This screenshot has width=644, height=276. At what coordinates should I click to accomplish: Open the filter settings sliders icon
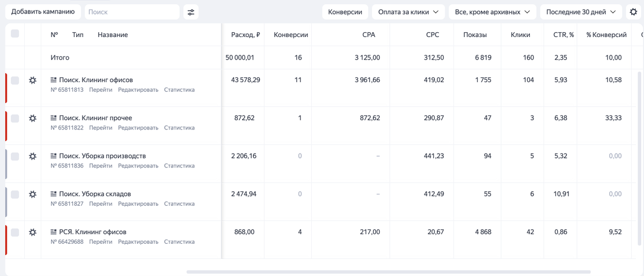click(191, 12)
